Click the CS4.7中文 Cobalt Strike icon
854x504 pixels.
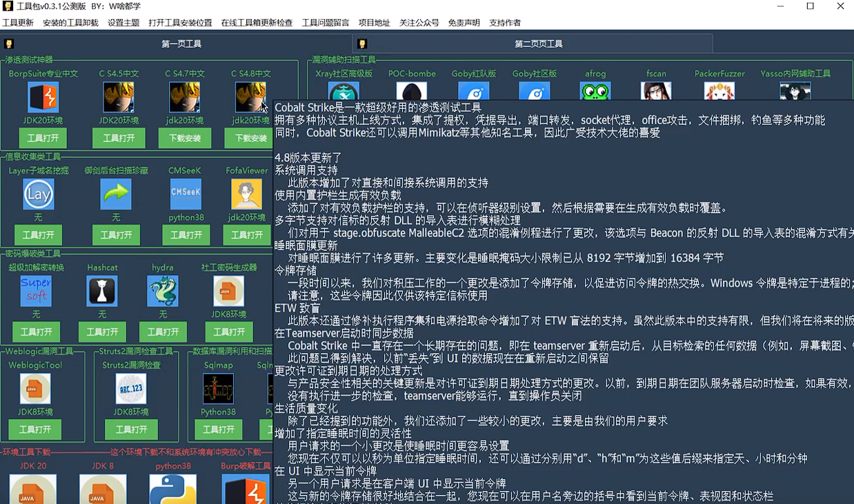point(185,97)
